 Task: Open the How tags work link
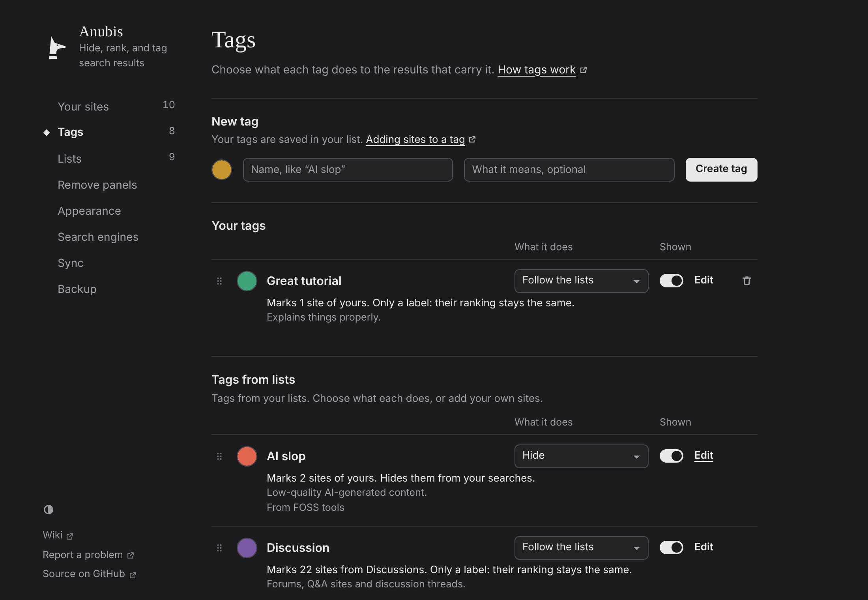pos(537,70)
